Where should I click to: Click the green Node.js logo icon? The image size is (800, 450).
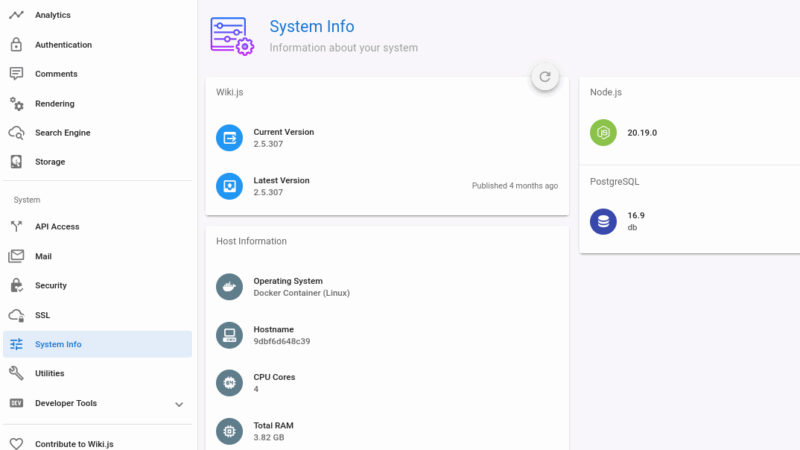click(x=603, y=133)
